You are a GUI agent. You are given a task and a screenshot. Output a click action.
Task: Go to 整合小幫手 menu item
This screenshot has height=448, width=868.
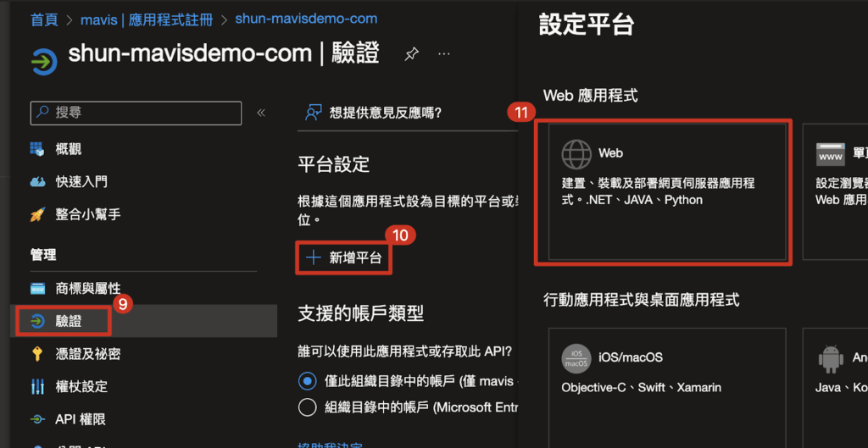pos(87,214)
